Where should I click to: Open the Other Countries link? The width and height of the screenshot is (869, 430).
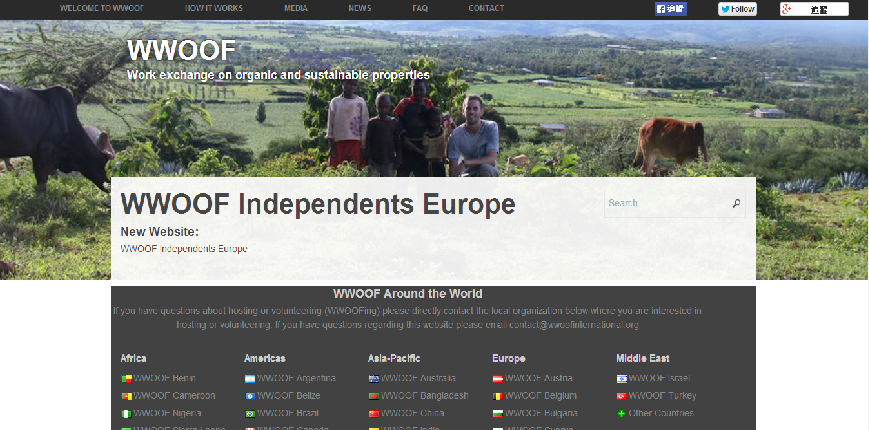(661, 413)
